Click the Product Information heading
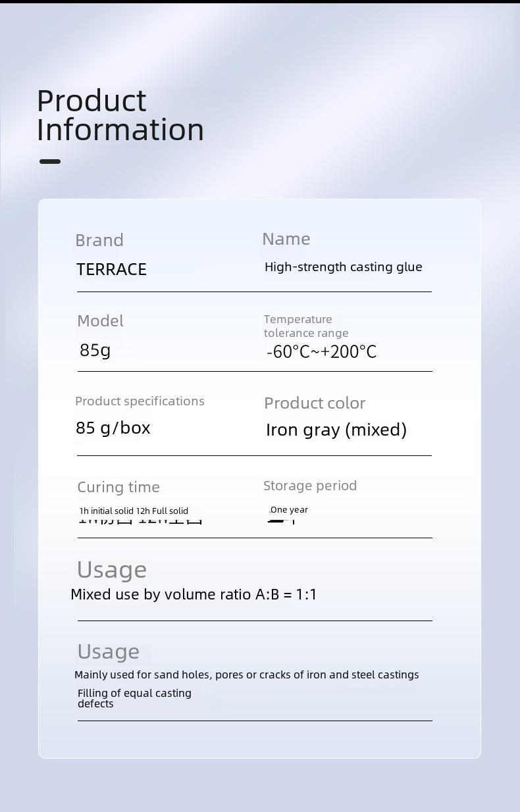The width and height of the screenshot is (520, 812). click(120, 115)
